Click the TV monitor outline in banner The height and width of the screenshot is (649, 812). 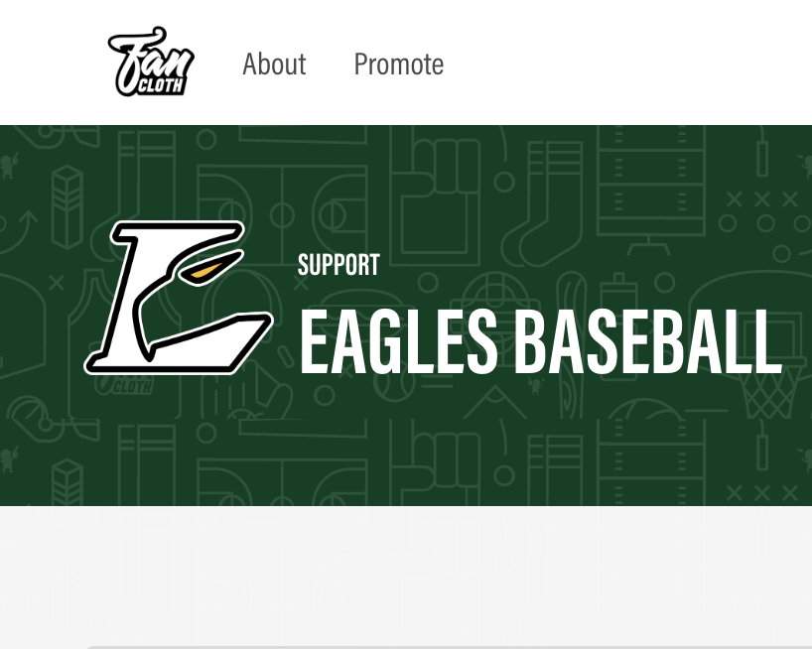651,192
